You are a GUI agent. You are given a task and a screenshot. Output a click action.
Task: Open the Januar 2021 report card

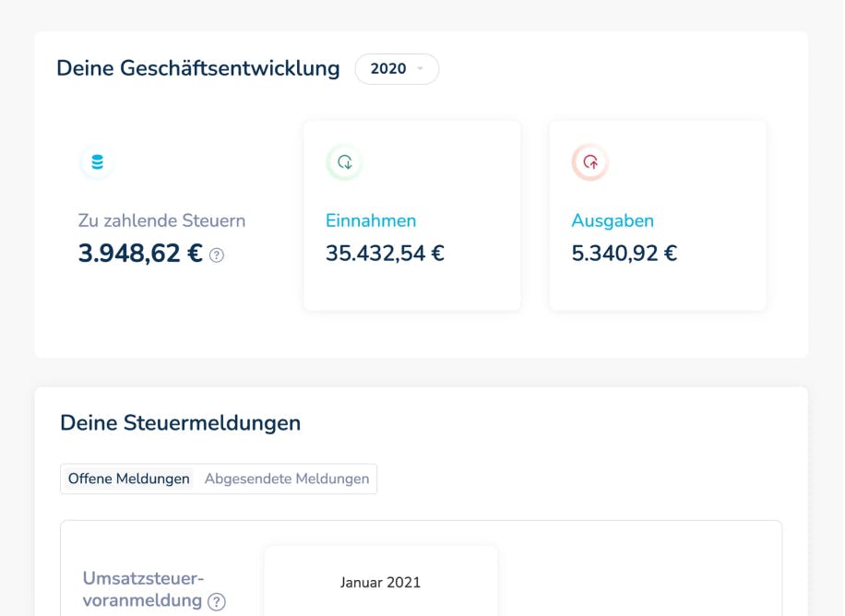380,581
